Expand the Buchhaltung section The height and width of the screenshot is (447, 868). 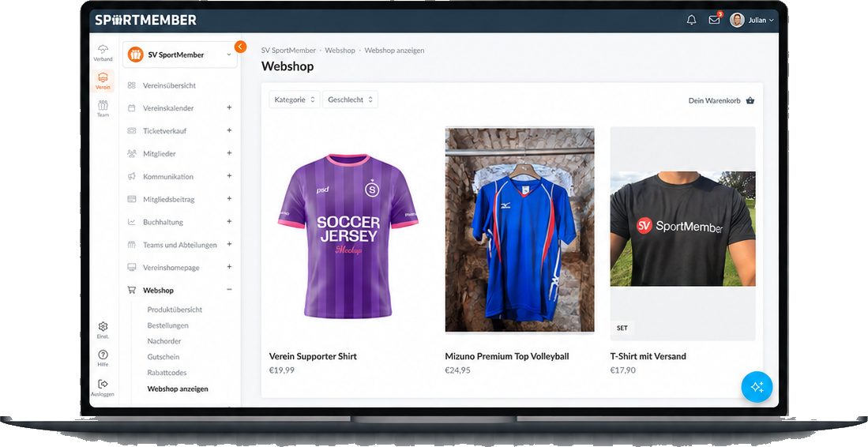coord(229,221)
